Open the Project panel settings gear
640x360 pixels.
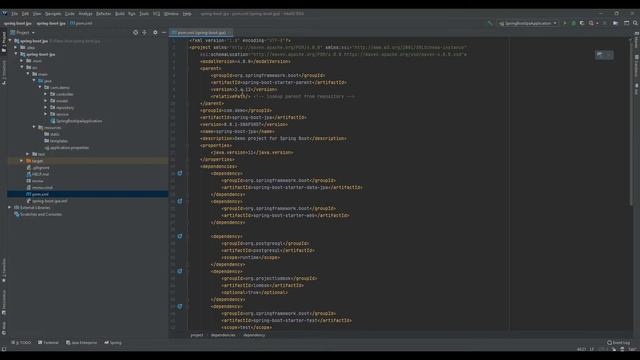(155, 32)
